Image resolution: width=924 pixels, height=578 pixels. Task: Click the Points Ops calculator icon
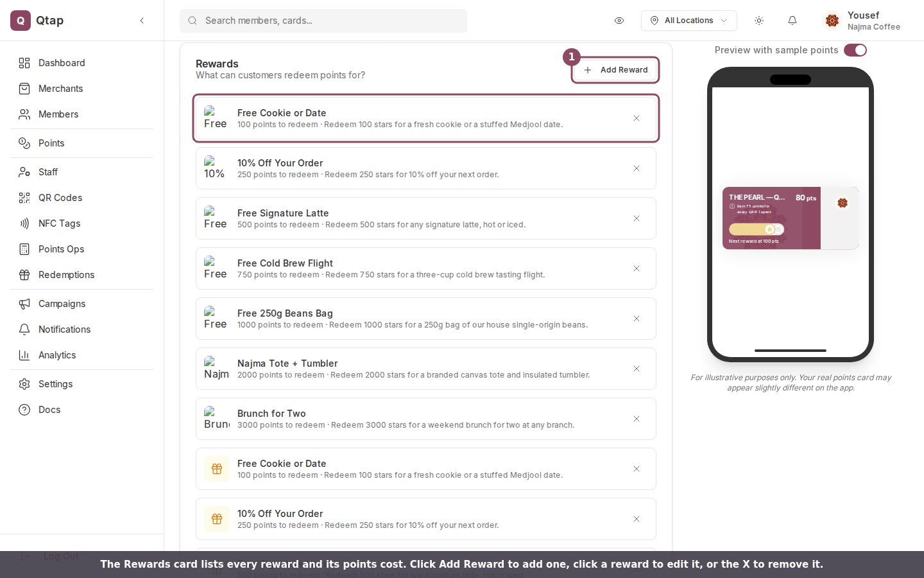(24, 249)
